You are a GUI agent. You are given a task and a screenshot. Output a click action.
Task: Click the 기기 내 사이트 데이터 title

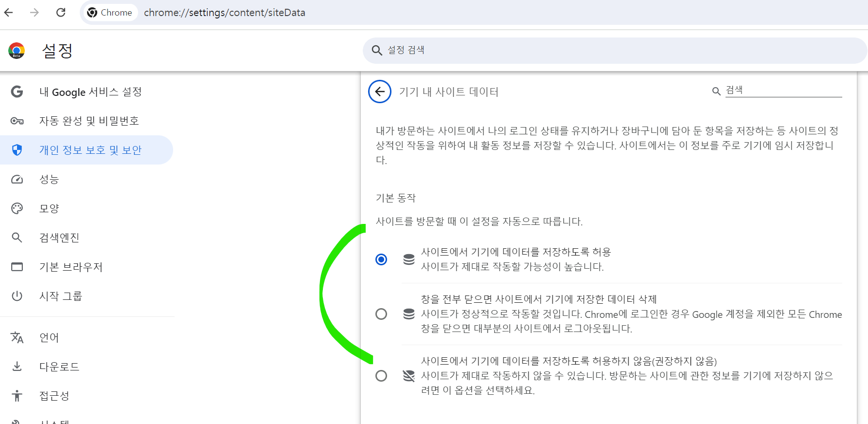[449, 92]
